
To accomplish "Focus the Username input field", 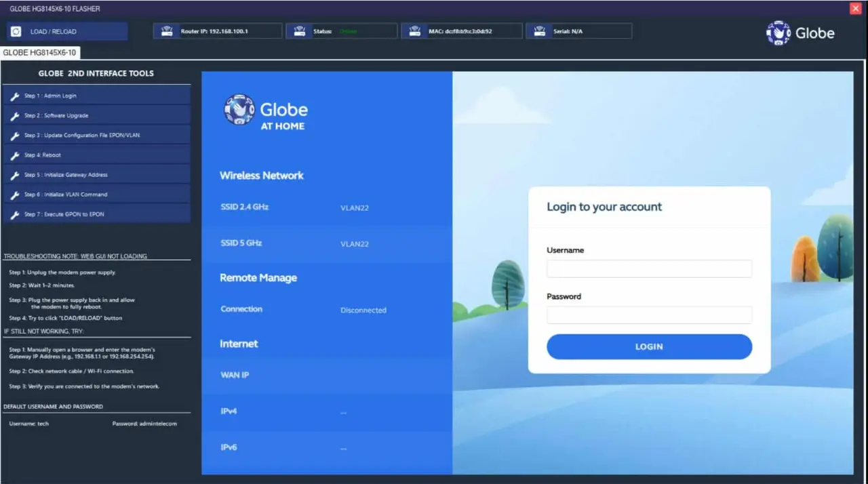I will [649, 268].
